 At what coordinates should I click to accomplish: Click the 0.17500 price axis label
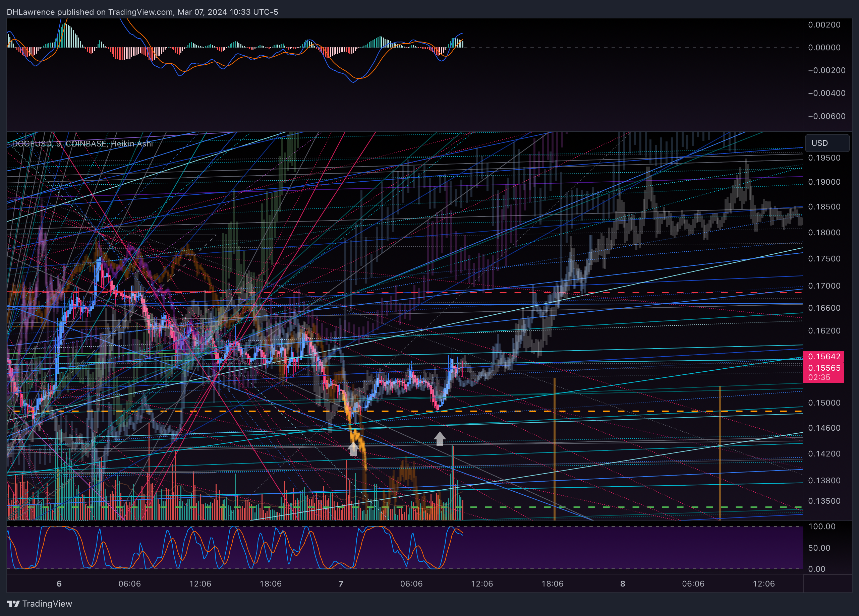[824, 259]
